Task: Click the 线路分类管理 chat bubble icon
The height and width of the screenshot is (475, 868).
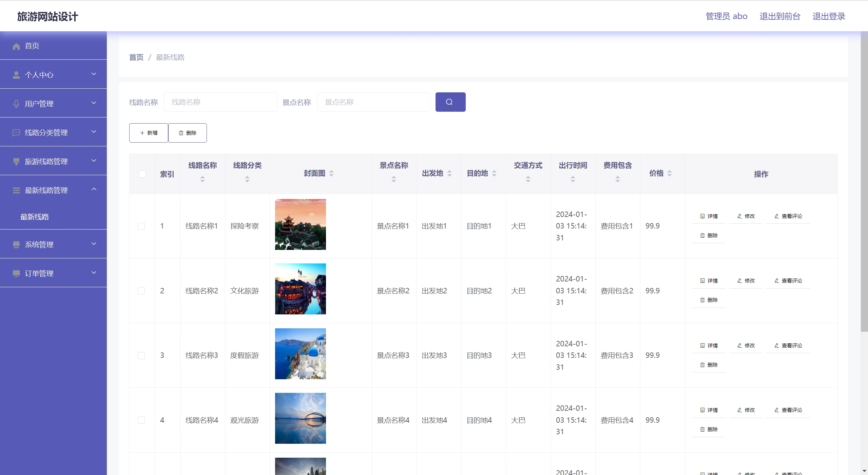Action: point(16,133)
